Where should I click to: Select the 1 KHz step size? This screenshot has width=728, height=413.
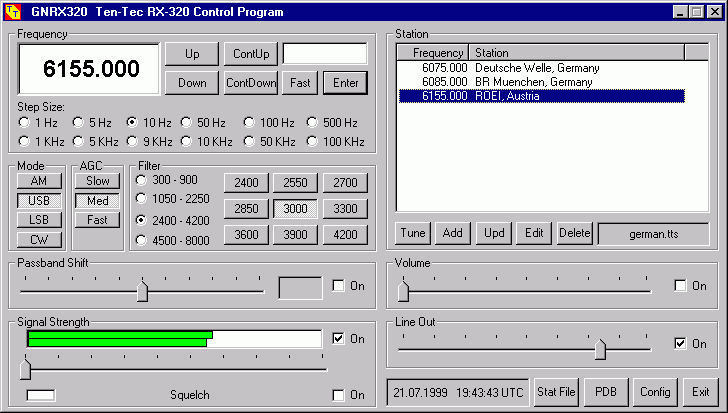click(x=41, y=142)
